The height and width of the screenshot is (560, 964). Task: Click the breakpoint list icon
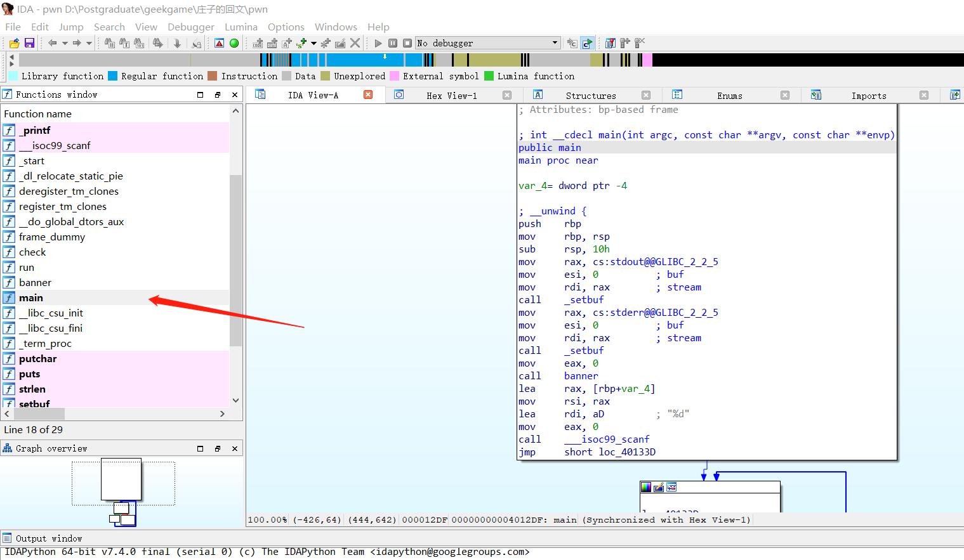pyautogui.click(x=611, y=43)
